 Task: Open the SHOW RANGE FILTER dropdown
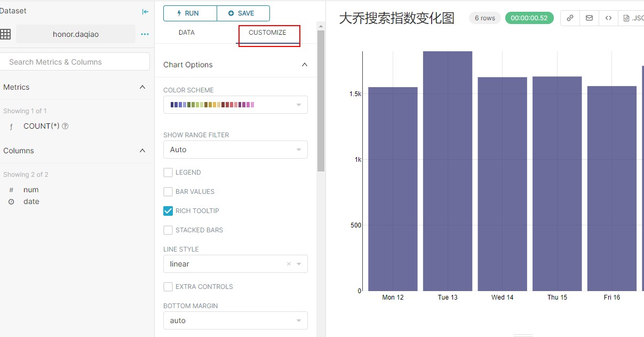pyautogui.click(x=235, y=150)
